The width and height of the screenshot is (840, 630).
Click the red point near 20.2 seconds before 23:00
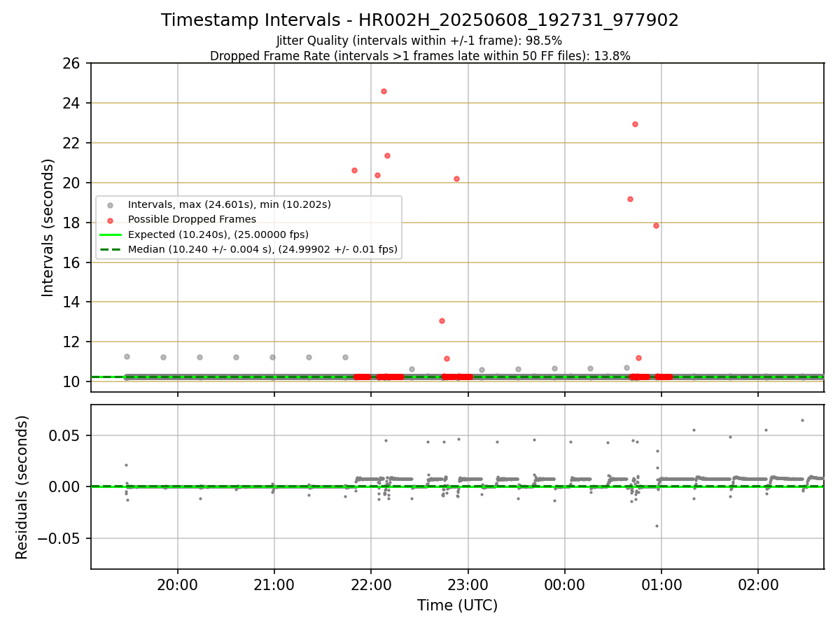pos(456,178)
